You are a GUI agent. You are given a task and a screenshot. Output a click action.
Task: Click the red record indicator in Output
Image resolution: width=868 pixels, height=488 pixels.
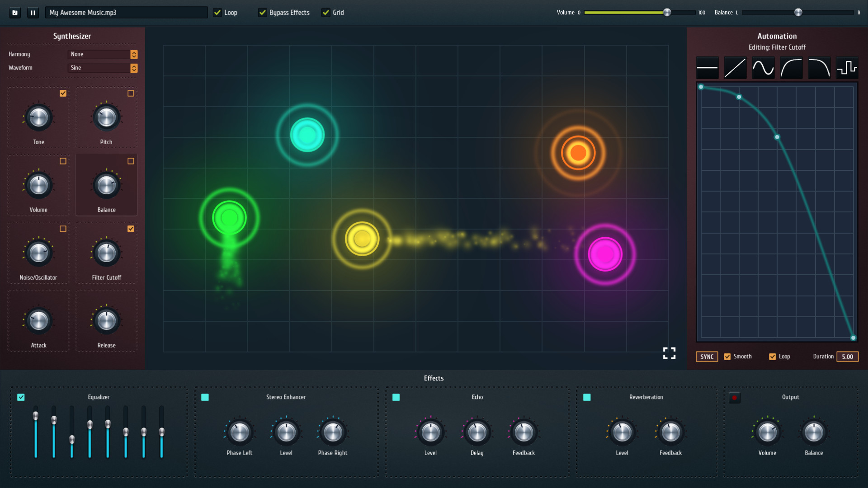735,398
